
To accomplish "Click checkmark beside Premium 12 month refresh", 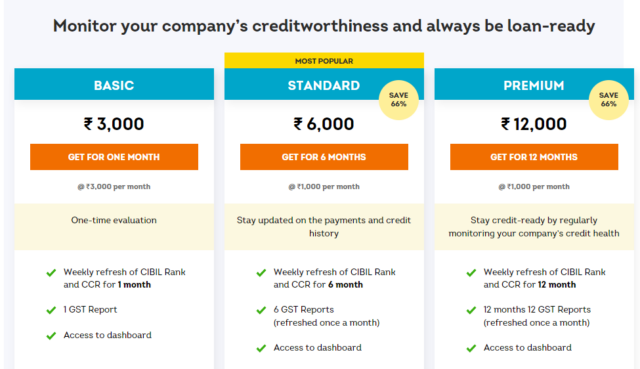I will [x=471, y=273].
